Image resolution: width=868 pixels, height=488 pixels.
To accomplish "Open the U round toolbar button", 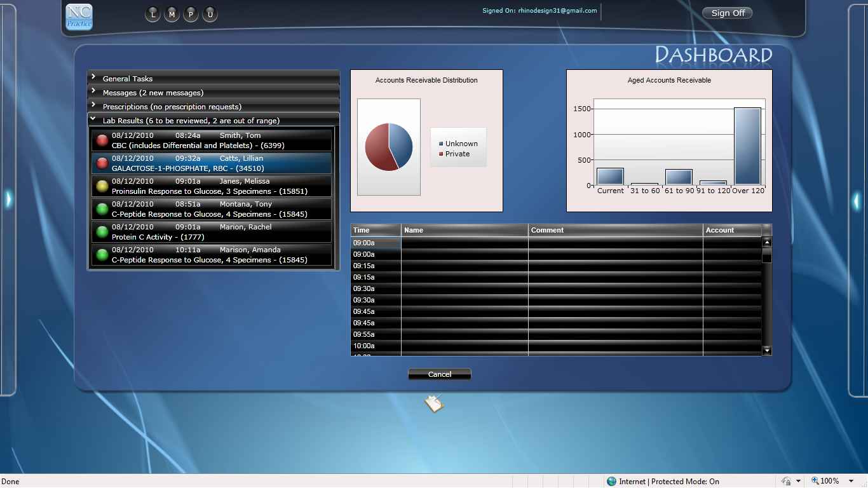I will point(210,14).
